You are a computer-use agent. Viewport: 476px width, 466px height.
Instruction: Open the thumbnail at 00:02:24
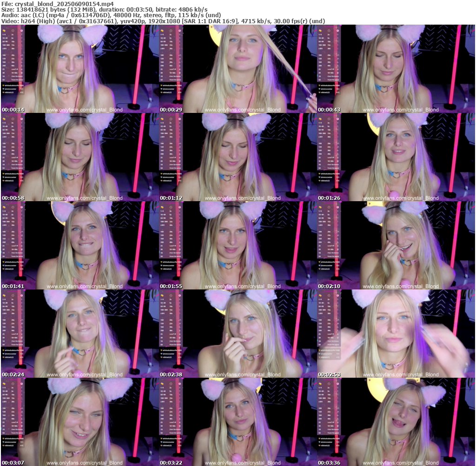(79, 334)
